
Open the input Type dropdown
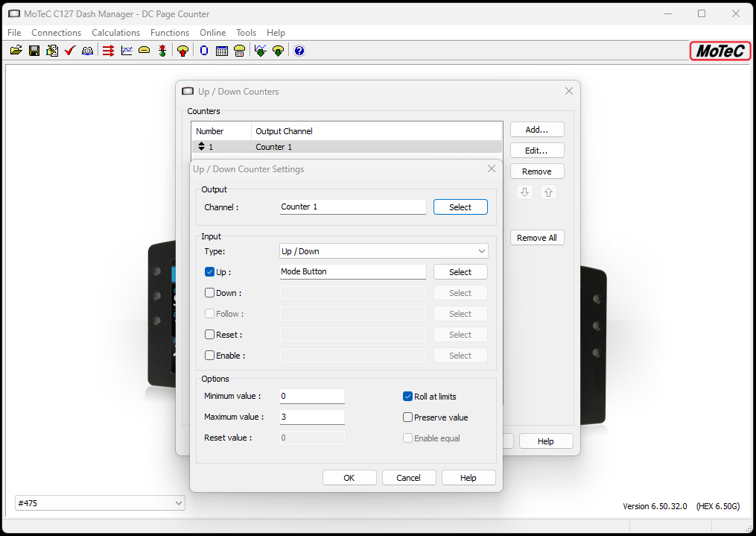click(384, 251)
